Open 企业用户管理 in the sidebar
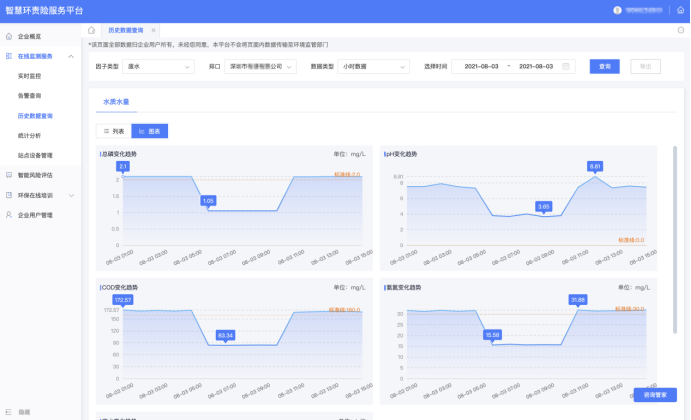691x420 pixels. click(35, 215)
